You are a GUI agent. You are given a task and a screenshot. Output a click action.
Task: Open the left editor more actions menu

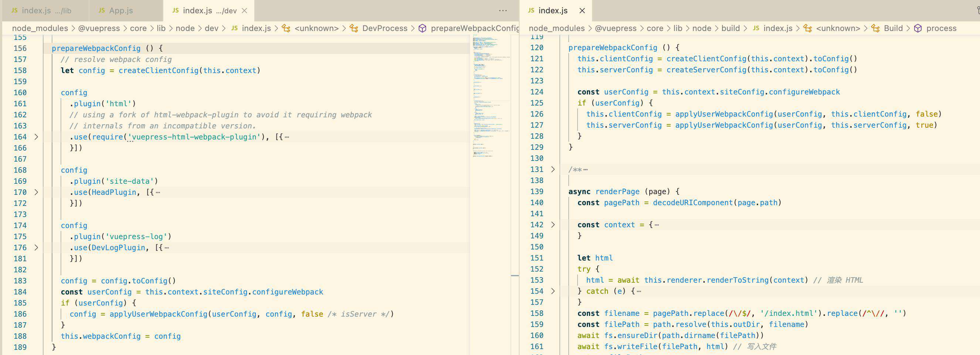click(x=503, y=11)
